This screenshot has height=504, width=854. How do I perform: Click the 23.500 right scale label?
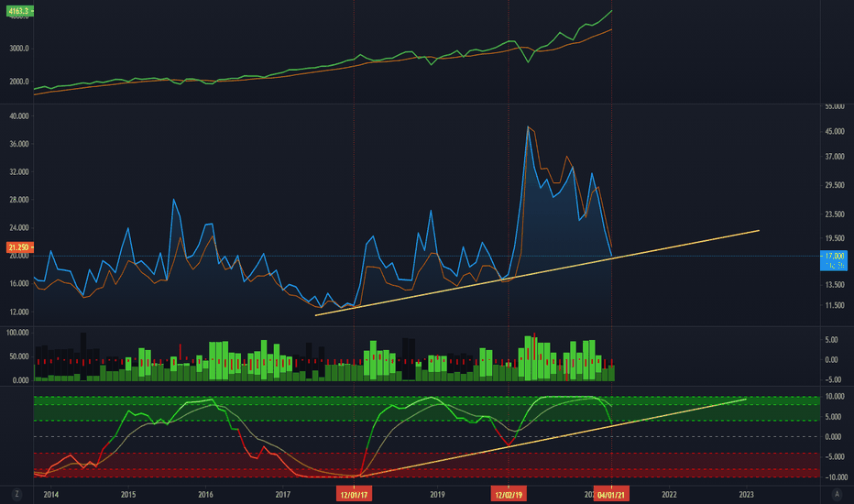[x=835, y=214]
